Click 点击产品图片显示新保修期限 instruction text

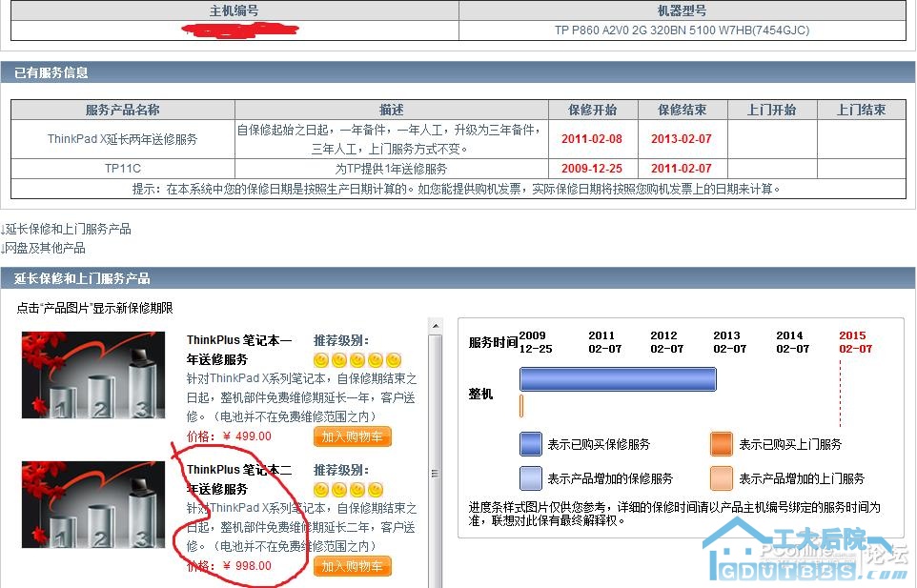pos(94,308)
